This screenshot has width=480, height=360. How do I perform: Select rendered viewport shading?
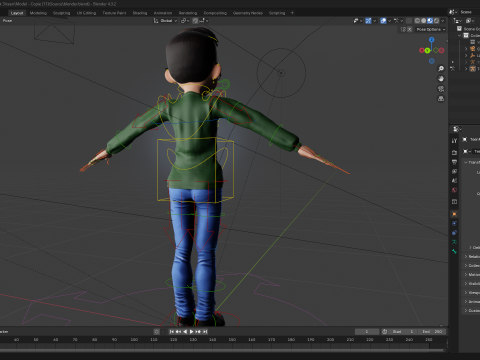[x=436, y=21]
